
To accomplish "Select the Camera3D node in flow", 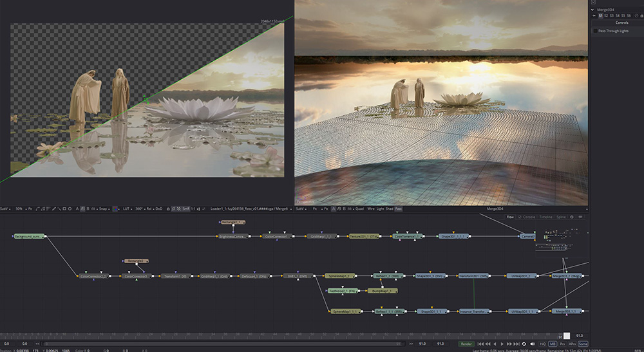I will [x=528, y=236].
